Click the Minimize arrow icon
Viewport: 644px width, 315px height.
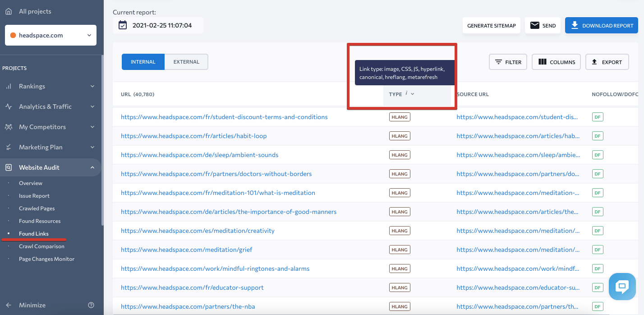(x=9, y=305)
